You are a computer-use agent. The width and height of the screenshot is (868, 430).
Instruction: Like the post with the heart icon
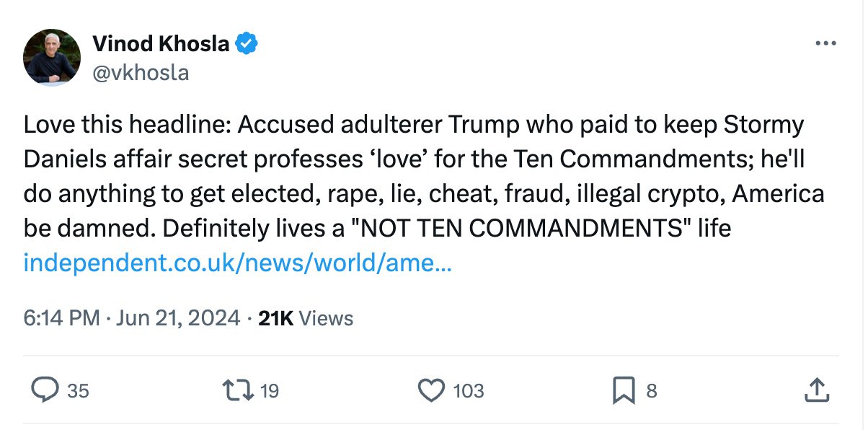pyautogui.click(x=431, y=390)
